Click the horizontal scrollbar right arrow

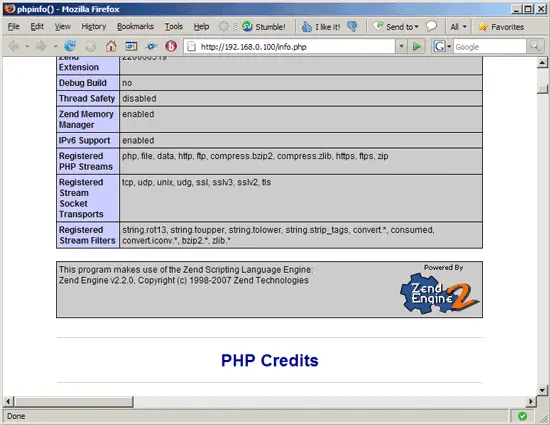[x=531, y=401]
